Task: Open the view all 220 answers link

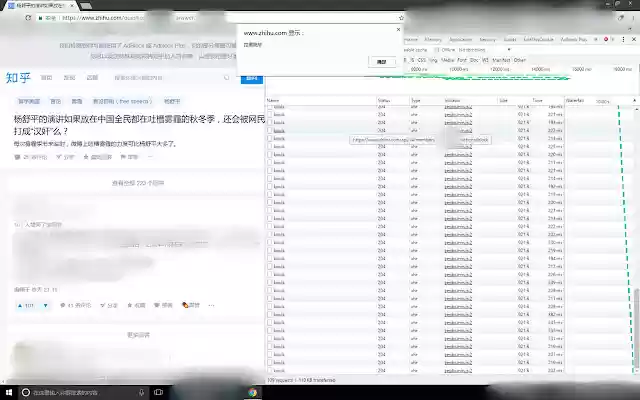Action: click(138, 183)
